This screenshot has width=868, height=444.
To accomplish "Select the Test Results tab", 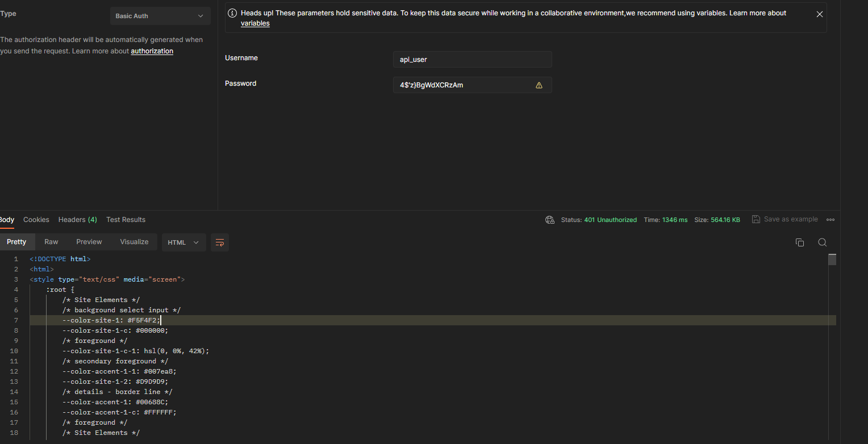I will (x=126, y=220).
